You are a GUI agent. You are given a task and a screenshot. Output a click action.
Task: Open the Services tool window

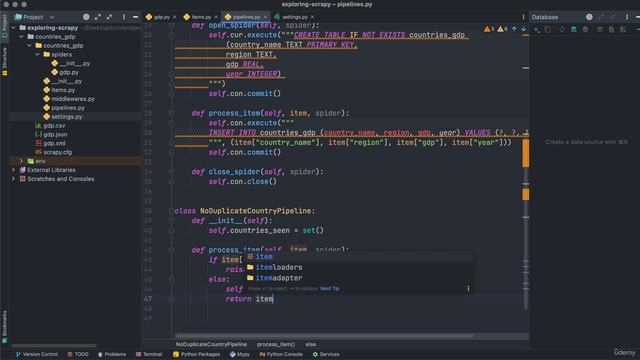[326, 354]
